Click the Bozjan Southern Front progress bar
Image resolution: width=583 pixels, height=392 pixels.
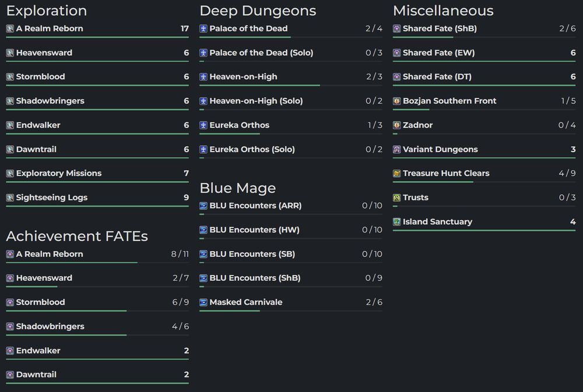pyautogui.click(x=484, y=110)
